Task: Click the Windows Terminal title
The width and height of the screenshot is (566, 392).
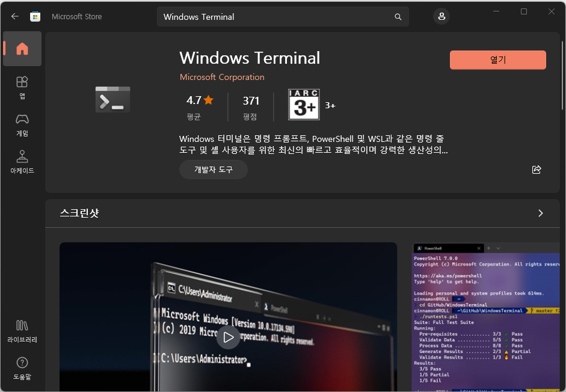Action: coord(250,58)
